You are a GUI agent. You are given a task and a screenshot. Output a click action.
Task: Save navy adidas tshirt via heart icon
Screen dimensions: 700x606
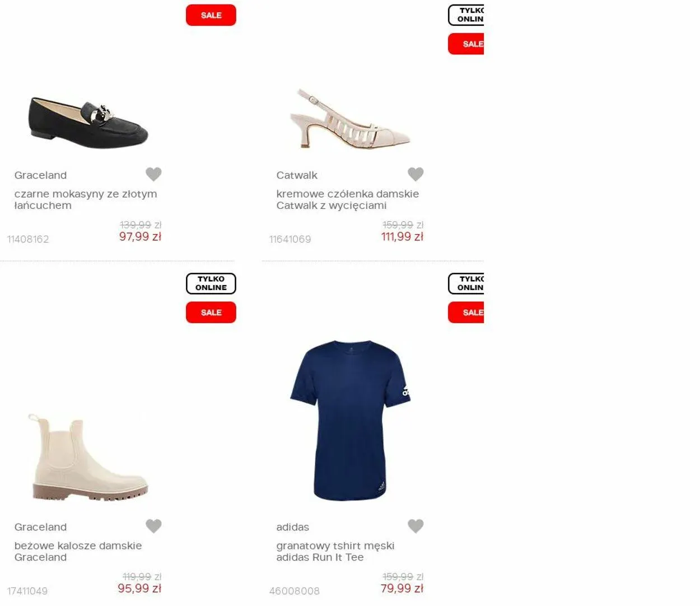pos(416,526)
